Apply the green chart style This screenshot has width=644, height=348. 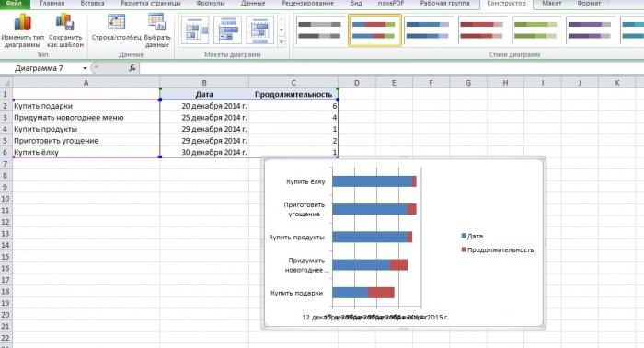click(x=535, y=30)
